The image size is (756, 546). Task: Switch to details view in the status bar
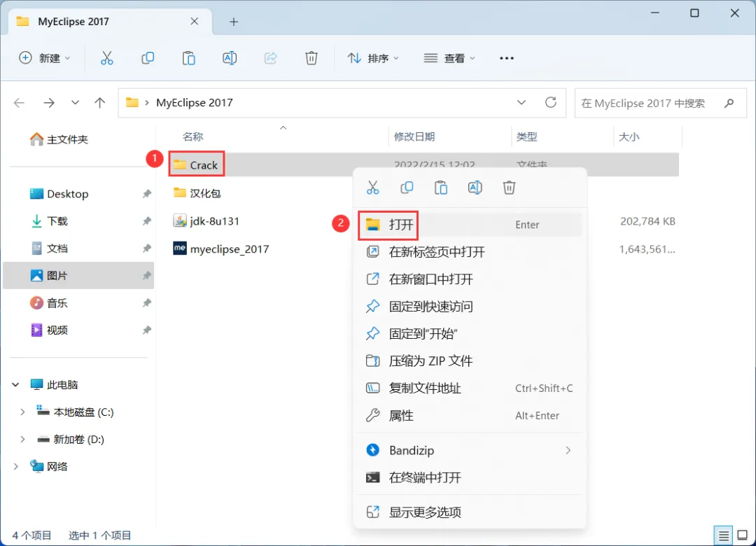[723, 535]
